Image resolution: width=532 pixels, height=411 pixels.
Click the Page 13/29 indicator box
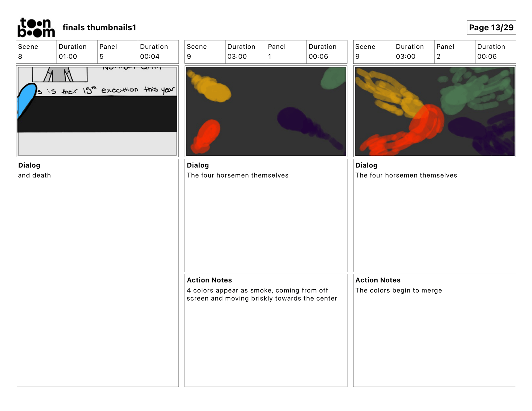click(x=491, y=27)
